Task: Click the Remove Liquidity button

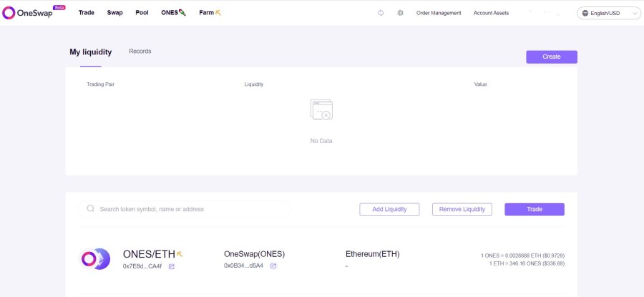Action: pos(462,209)
